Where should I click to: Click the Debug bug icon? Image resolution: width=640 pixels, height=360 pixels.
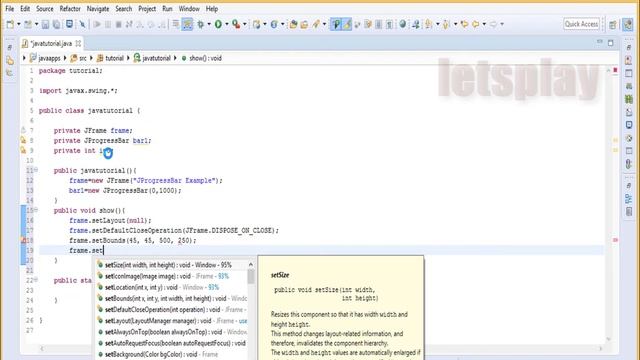pos(200,24)
